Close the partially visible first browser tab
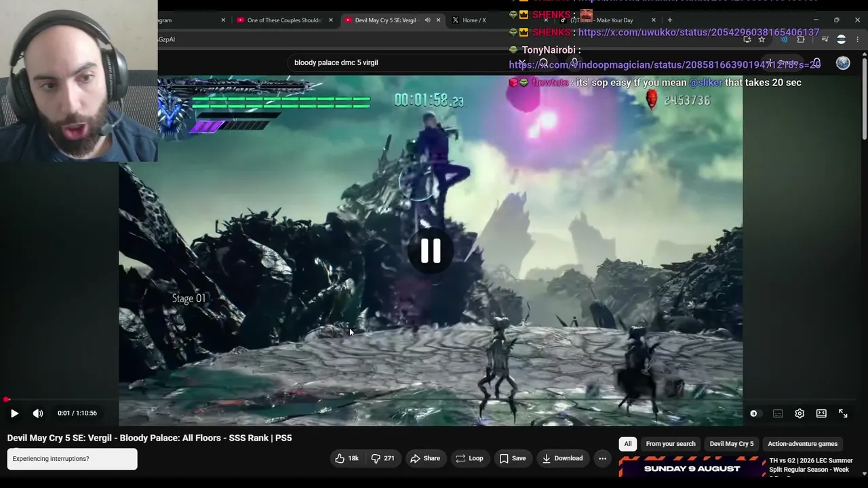This screenshot has height=488, width=868. tap(223, 20)
